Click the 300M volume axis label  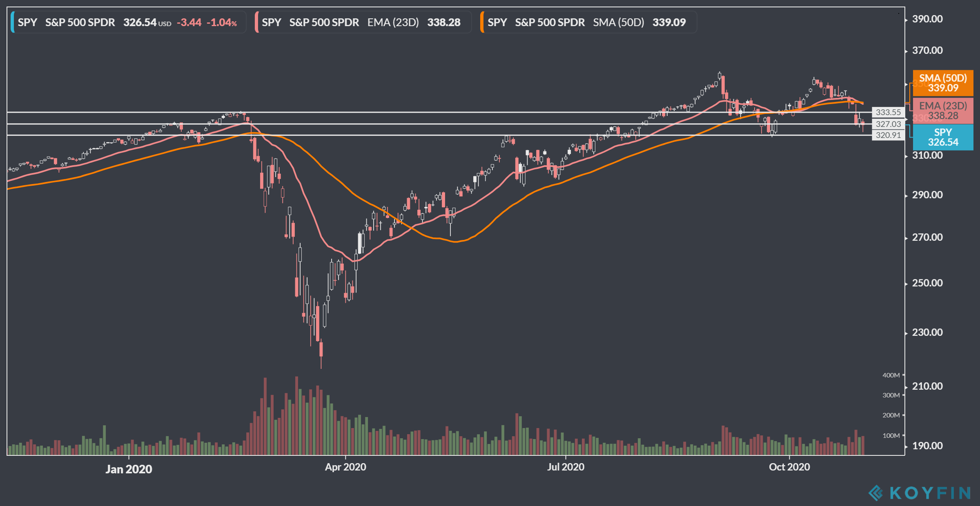891,395
